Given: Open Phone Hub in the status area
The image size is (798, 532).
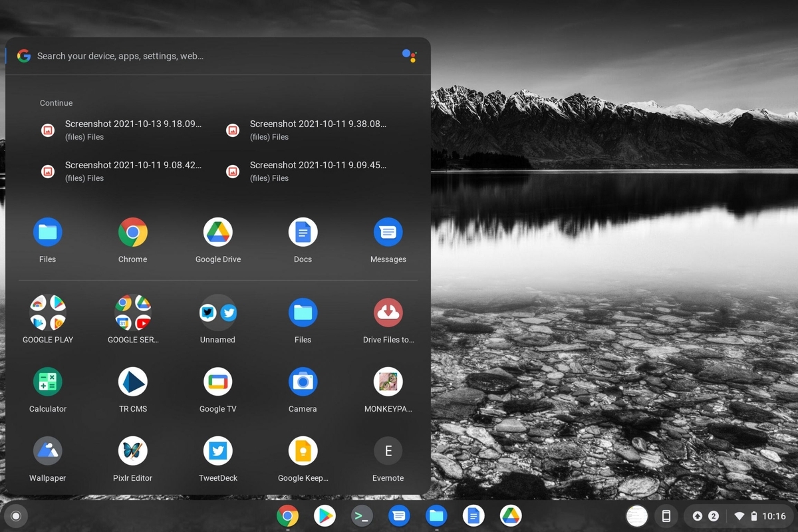Looking at the screenshot, I should pos(666,515).
